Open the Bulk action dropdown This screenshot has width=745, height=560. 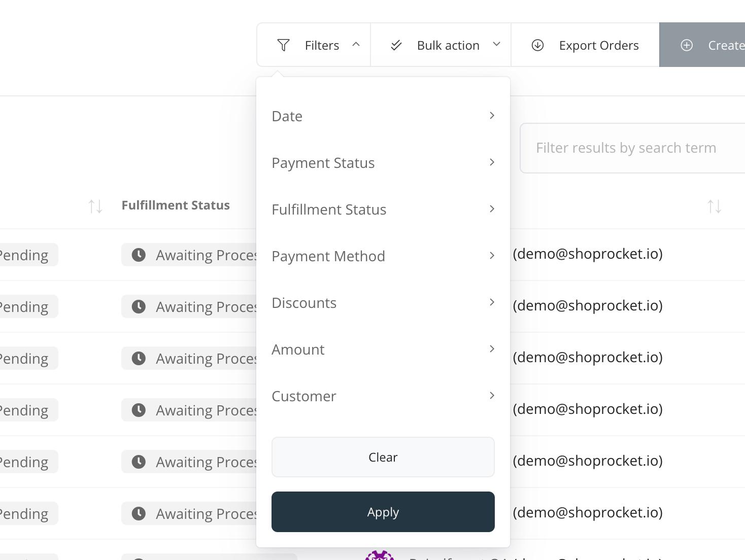click(x=441, y=45)
